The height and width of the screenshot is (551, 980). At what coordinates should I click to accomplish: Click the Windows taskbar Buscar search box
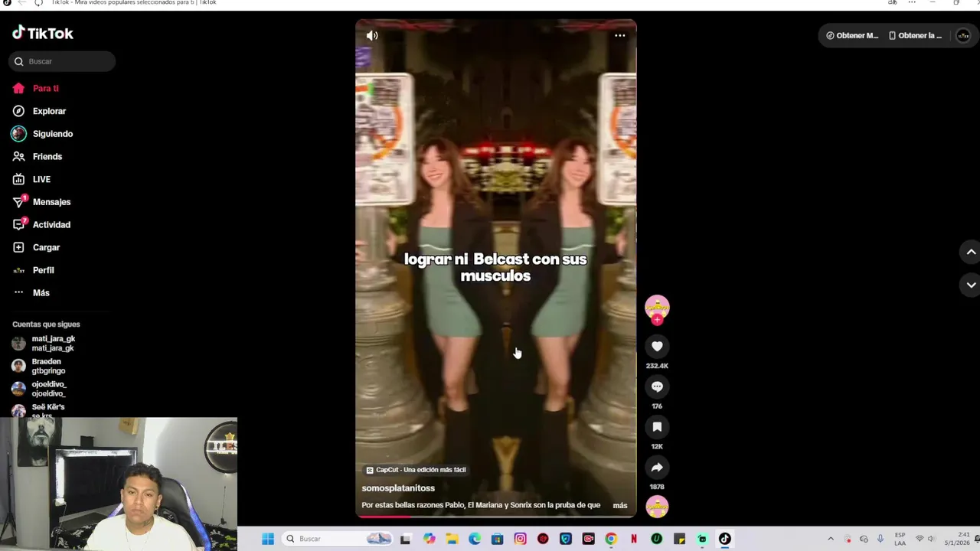click(337, 539)
